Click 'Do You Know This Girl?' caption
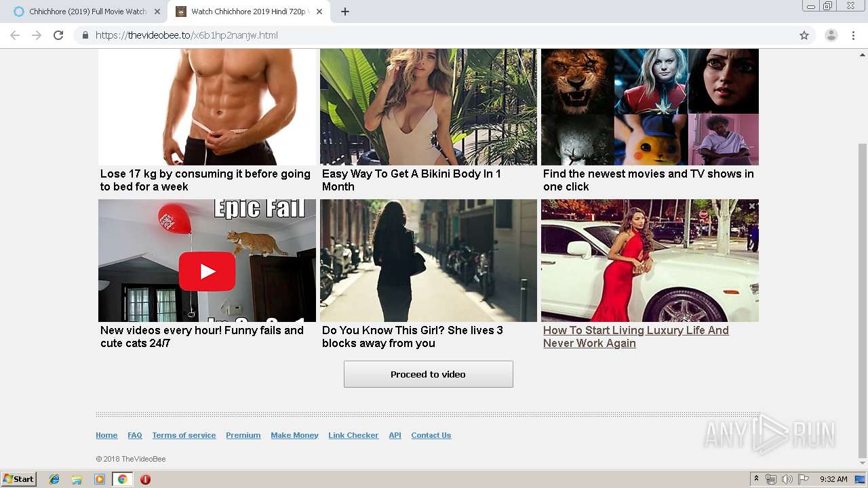868x488 pixels. 412,337
